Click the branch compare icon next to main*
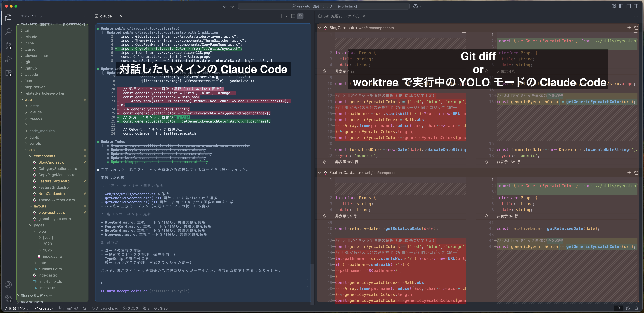 tap(85, 308)
